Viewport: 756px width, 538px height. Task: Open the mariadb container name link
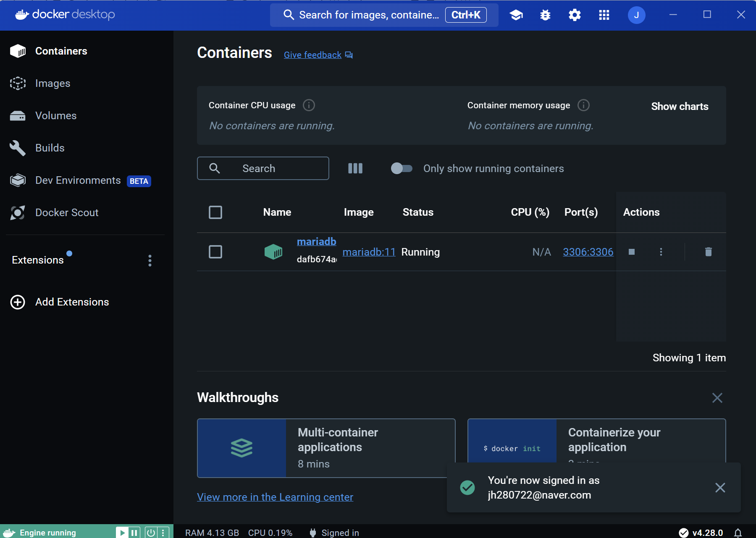(x=316, y=242)
